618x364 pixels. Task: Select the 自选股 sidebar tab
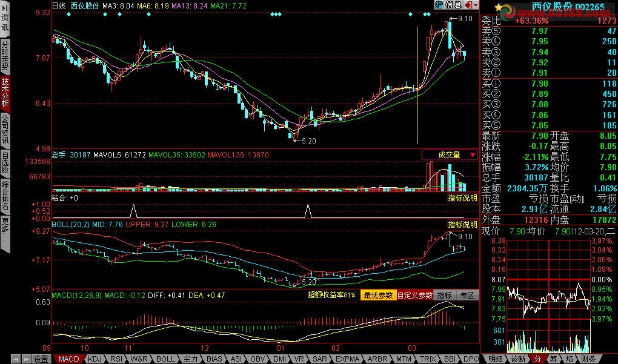[x=5, y=163]
